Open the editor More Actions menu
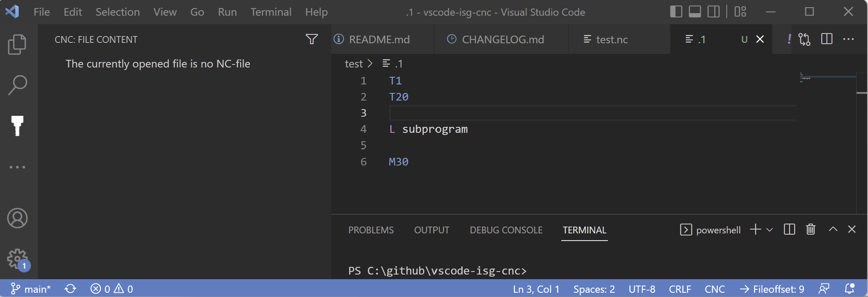 849,39
